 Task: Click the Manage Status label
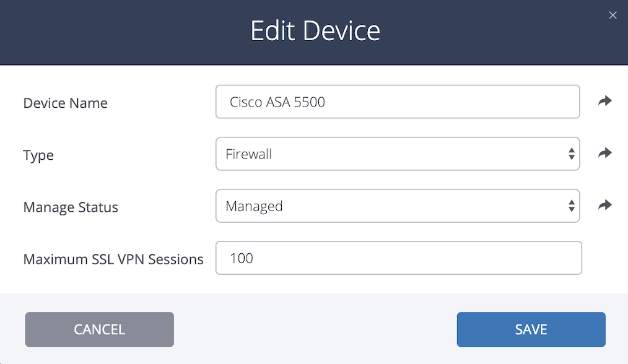point(71,207)
